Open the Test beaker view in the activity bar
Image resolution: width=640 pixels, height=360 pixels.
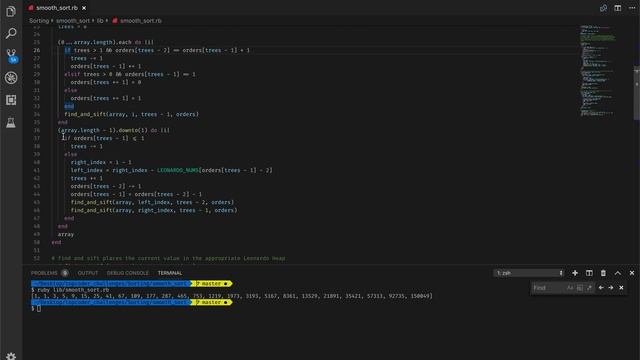coord(11,122)
